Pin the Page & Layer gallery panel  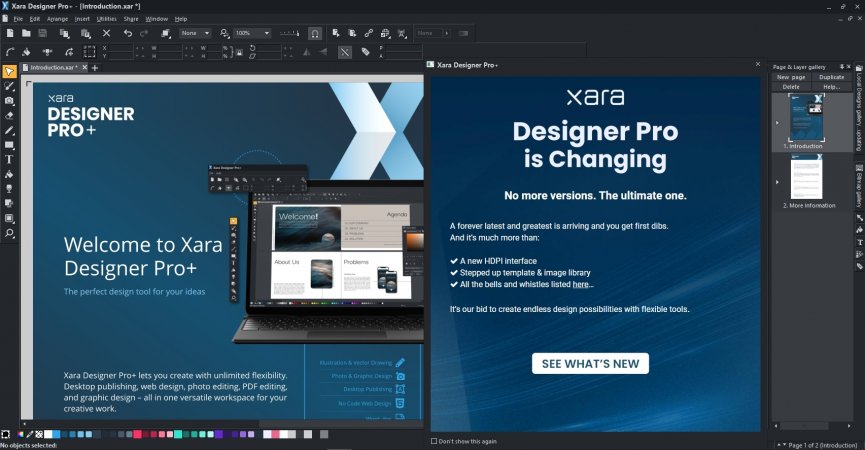tap(842, 67)
